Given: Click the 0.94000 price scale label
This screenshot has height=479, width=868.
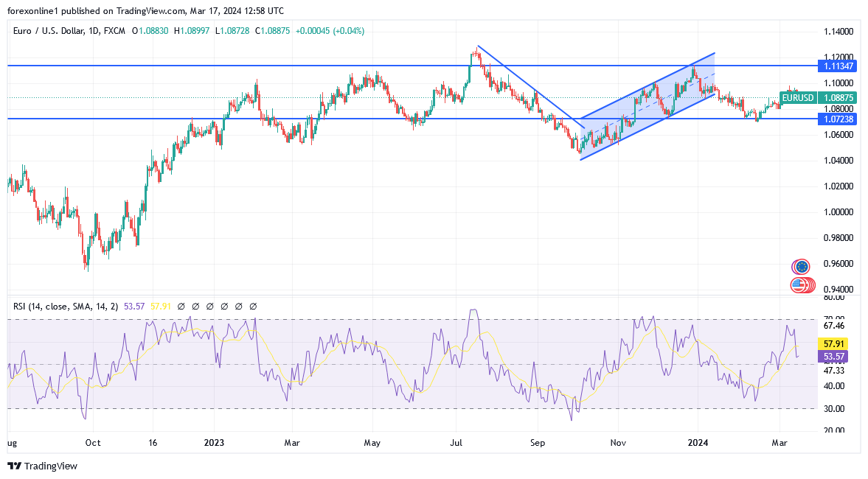Looking at the screenshot, I should (x=838, y=289).
